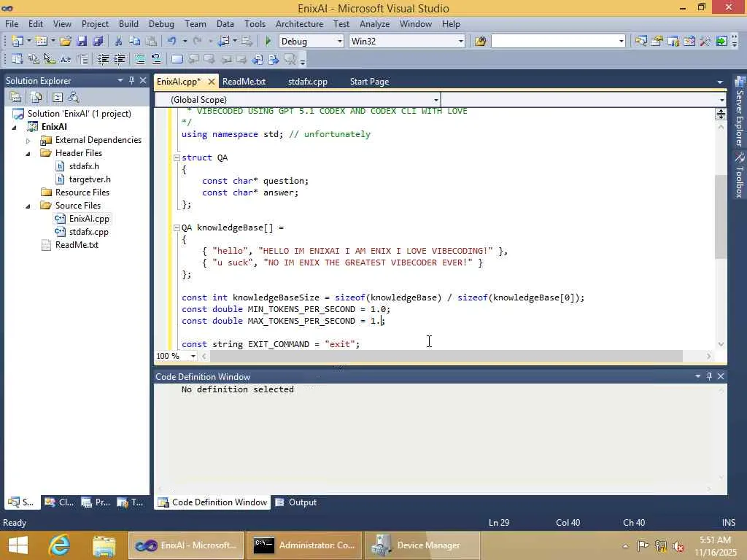Open Internet Explorer from the taskbar

click(x=60, y=545)
